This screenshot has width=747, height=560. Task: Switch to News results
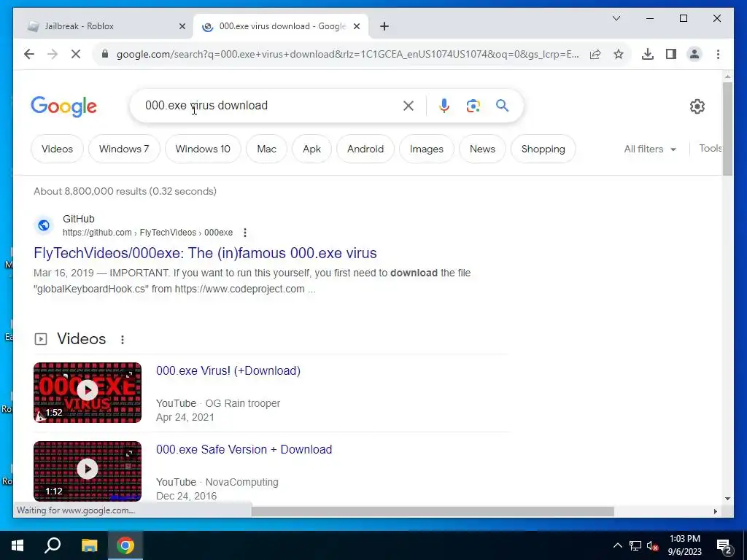(482, 149)
